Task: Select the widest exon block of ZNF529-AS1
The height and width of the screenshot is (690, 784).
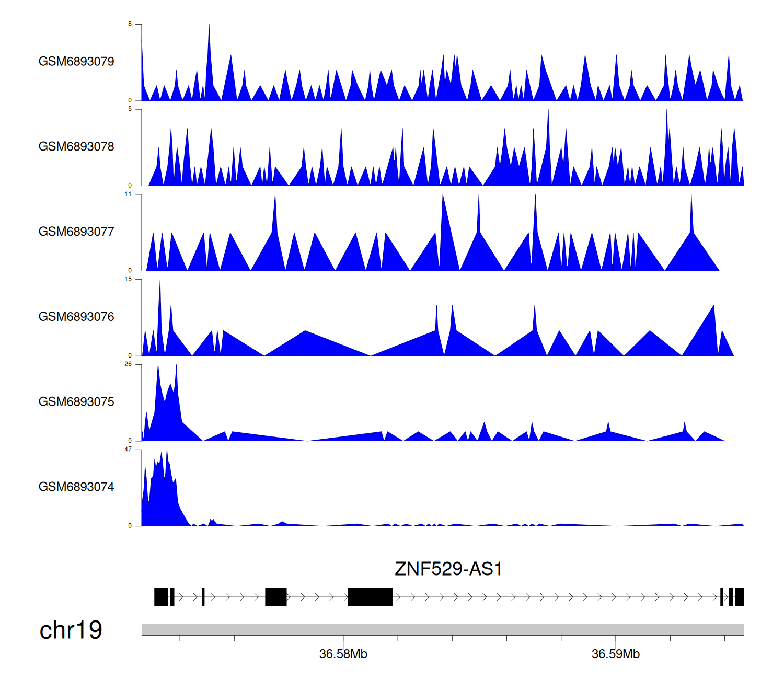Action: (x=370, y=597)
